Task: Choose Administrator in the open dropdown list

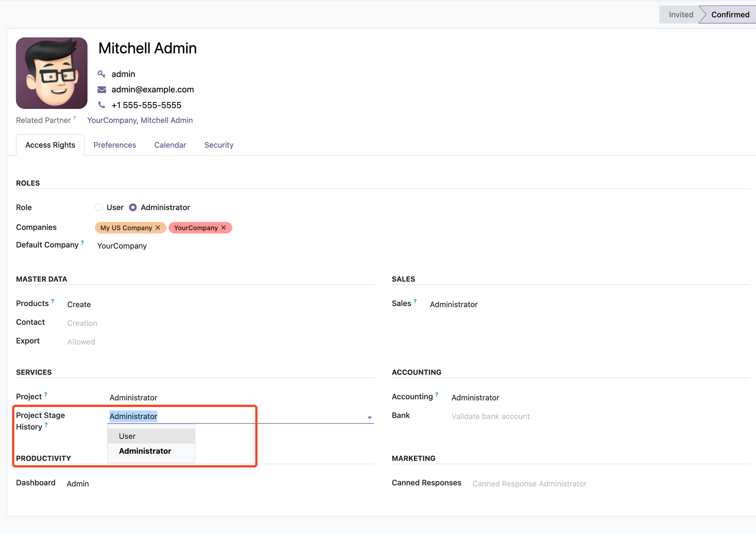Action: point(145,451)
